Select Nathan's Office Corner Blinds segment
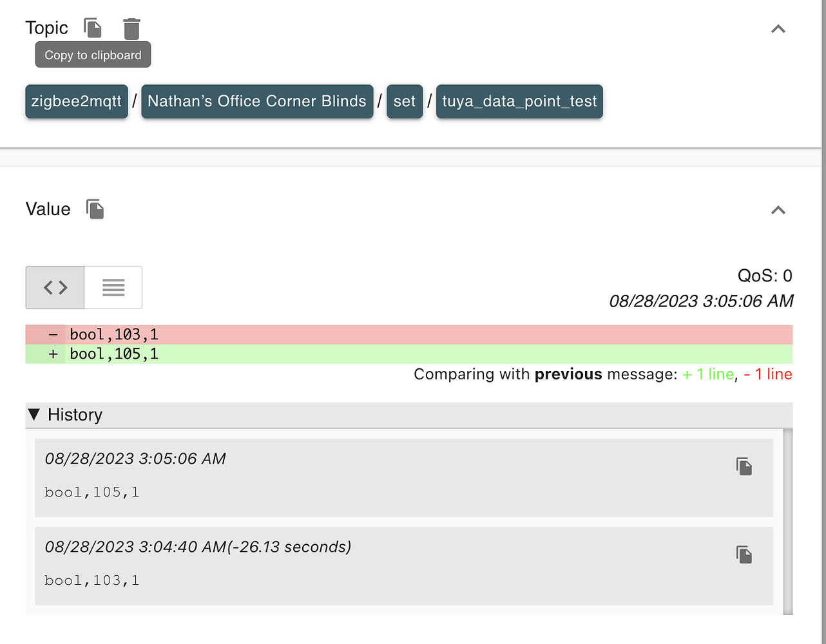Screen dimensions: 826x644 [x=257, y=101]
